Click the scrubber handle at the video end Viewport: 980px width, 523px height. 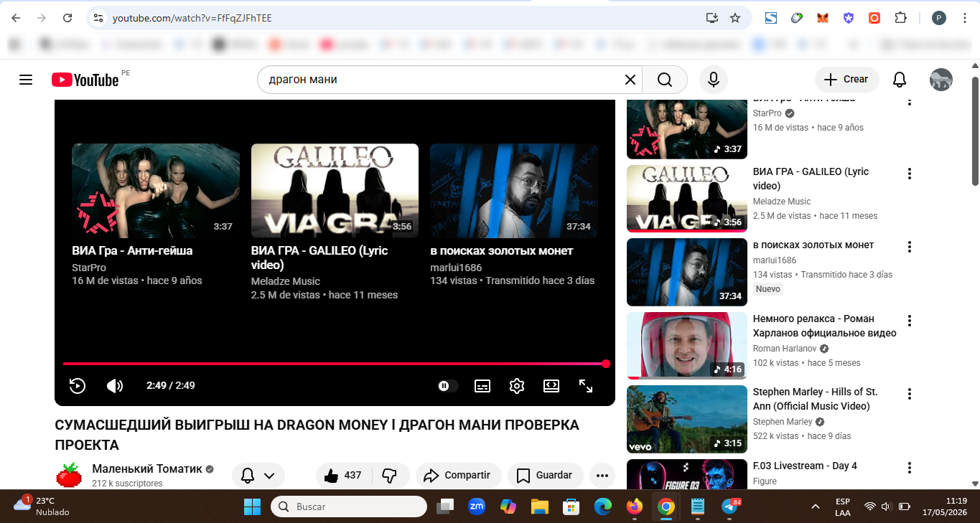click(x=606, y=364)
